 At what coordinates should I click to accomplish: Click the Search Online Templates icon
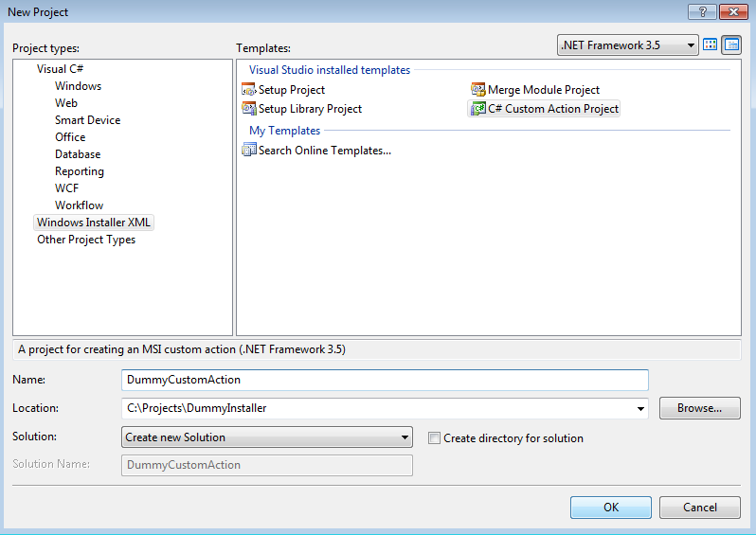coord(248,150)
